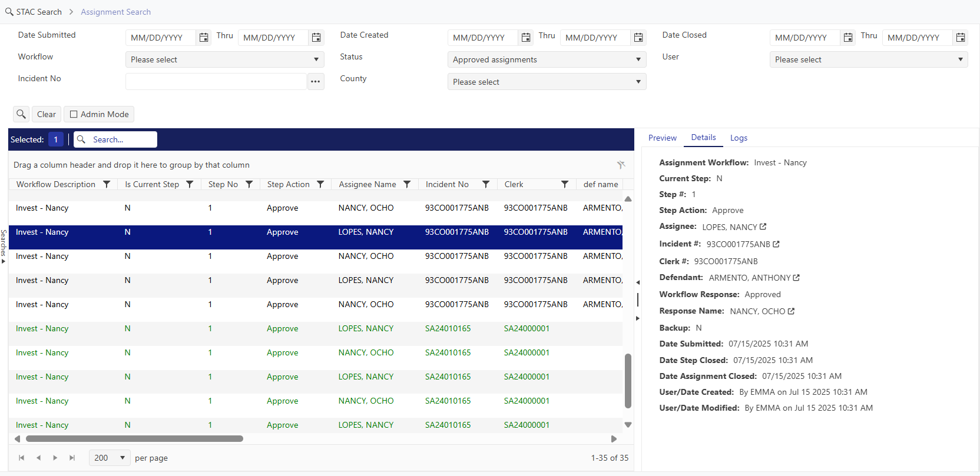Expand the County dropdown
980x476 pixels.
click(547, 82)
